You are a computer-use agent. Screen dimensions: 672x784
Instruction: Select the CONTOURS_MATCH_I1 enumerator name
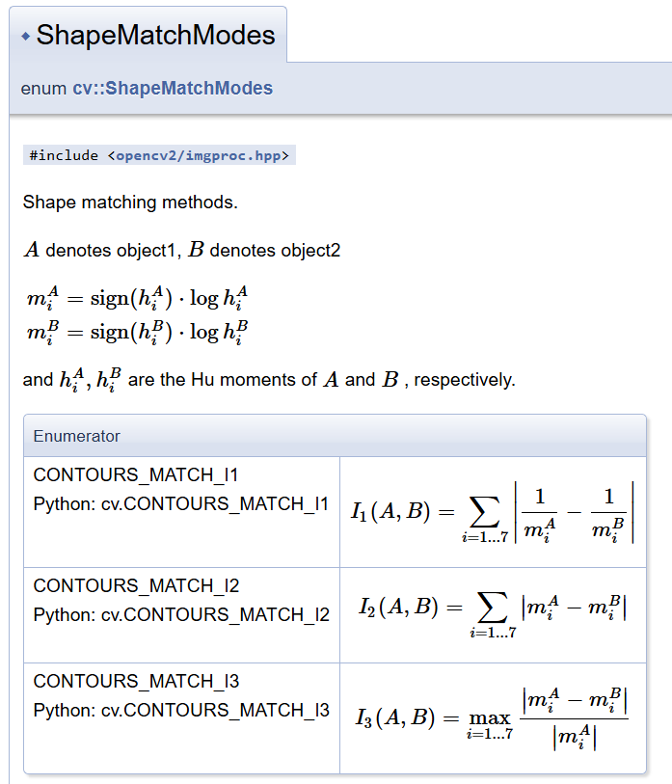(136, 475)
